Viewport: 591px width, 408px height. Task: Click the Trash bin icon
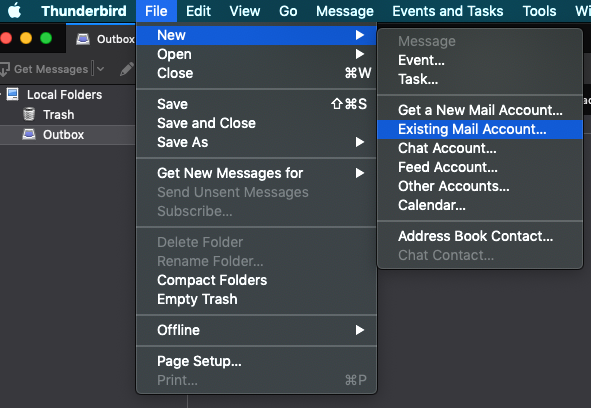29,114
